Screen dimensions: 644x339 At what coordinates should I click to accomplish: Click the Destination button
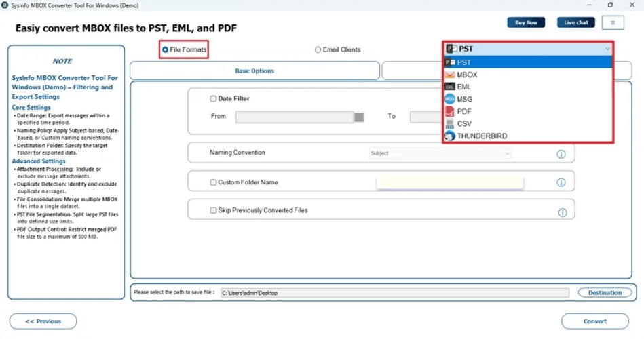605,293
